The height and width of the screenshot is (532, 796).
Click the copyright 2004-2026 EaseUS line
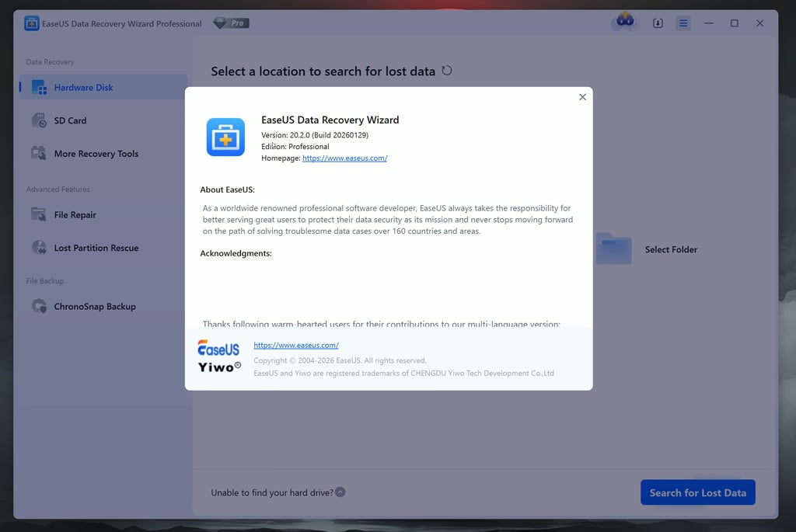(x=340, y=360)
